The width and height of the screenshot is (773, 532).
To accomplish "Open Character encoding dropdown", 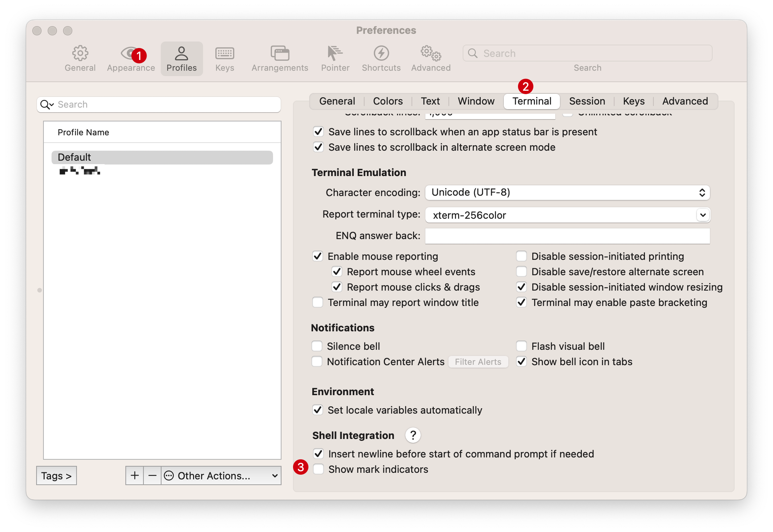I will pos(567,192).
